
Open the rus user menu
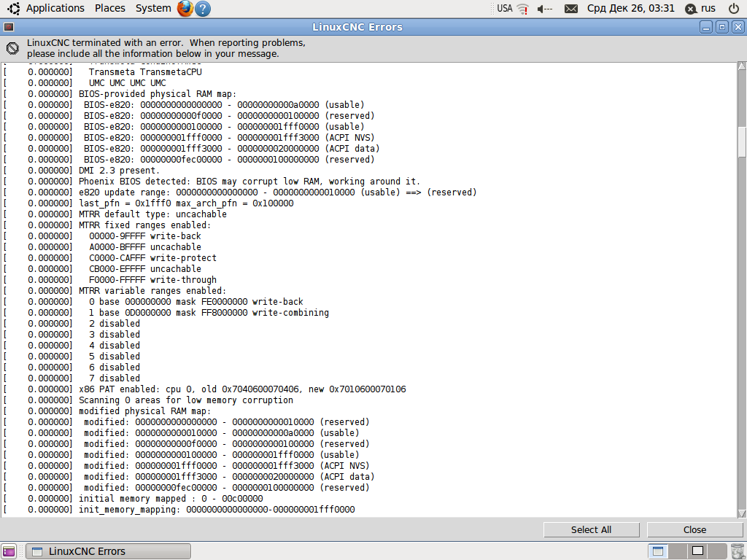coord(700,8)
